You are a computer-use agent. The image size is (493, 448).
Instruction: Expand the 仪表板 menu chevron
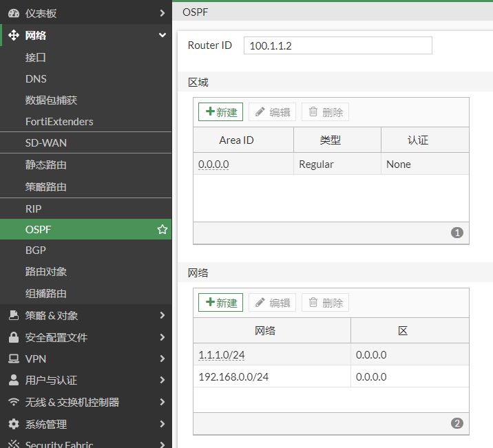click(162, 14)
